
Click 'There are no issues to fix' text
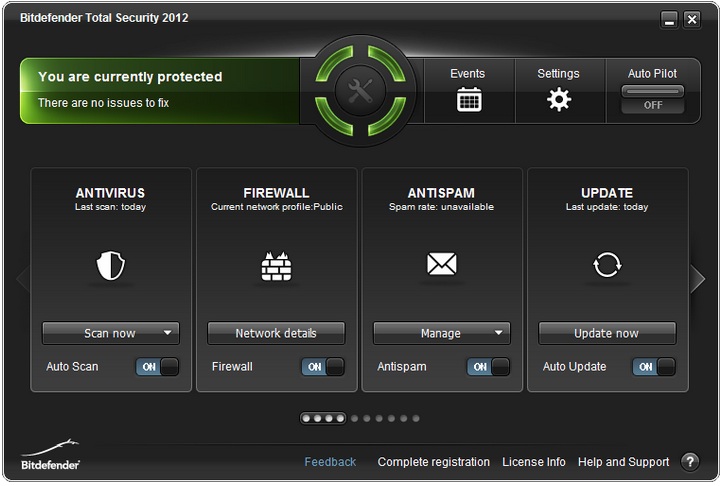[103, 102]
